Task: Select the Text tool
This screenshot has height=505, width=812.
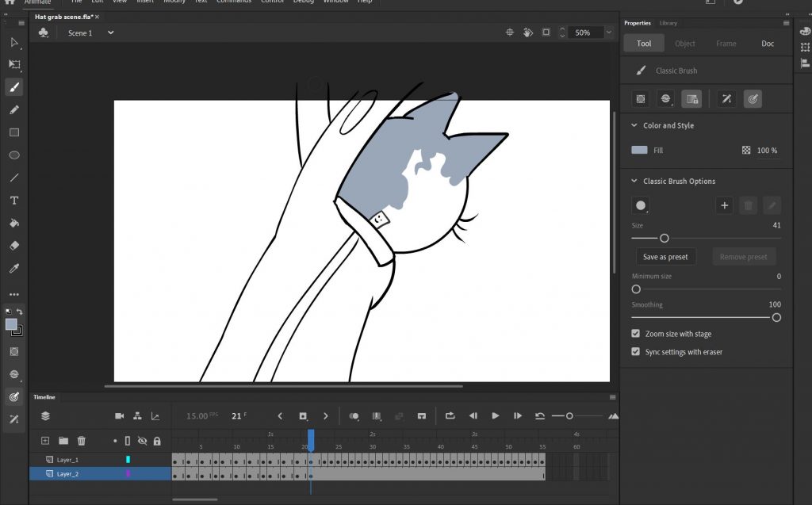Action: 14,201
